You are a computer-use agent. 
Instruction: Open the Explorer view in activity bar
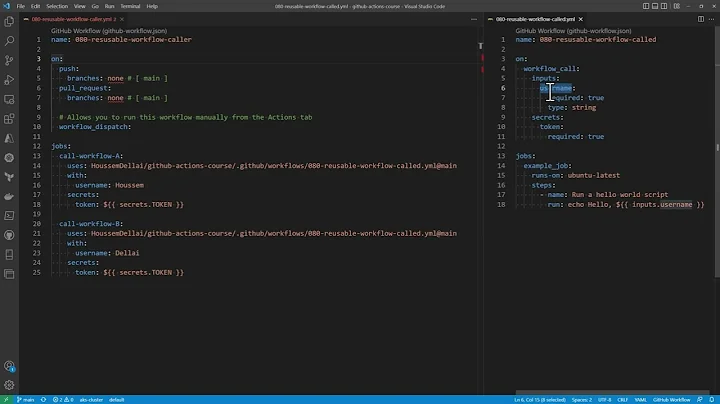9,22
